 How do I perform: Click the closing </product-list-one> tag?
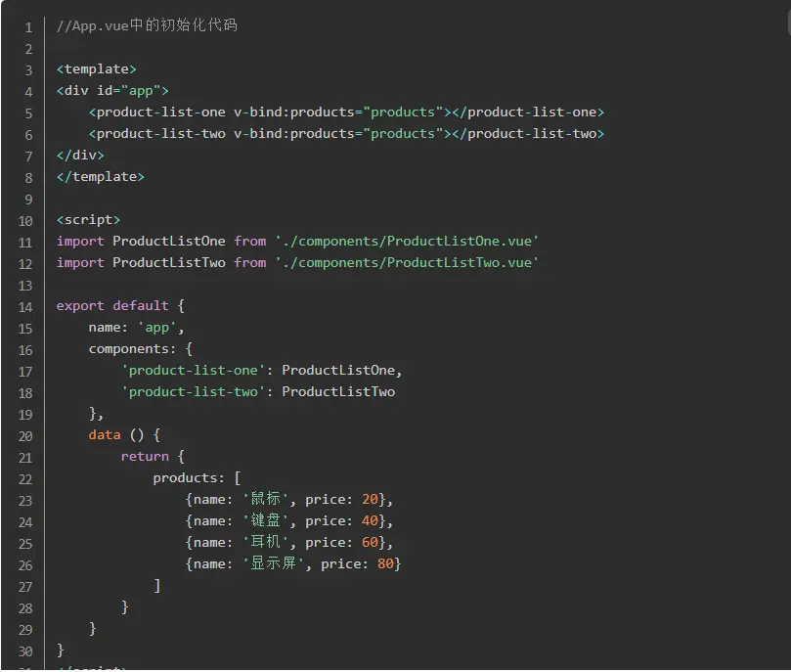(x=528, y=112)
